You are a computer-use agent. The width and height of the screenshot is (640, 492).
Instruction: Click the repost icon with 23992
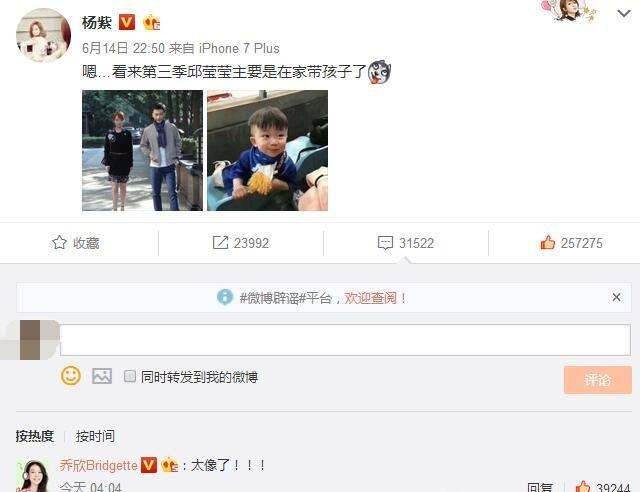(220, 243)
